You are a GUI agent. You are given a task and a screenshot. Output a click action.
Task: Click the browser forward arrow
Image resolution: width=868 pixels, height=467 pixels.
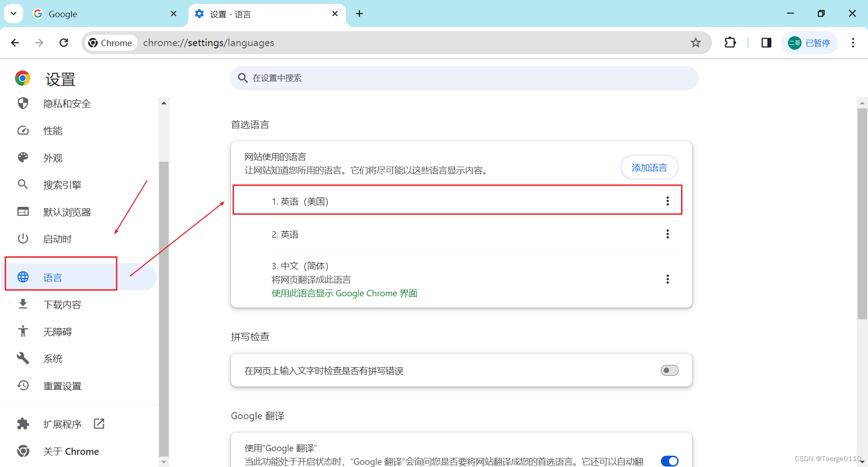(x=39, y=42)
